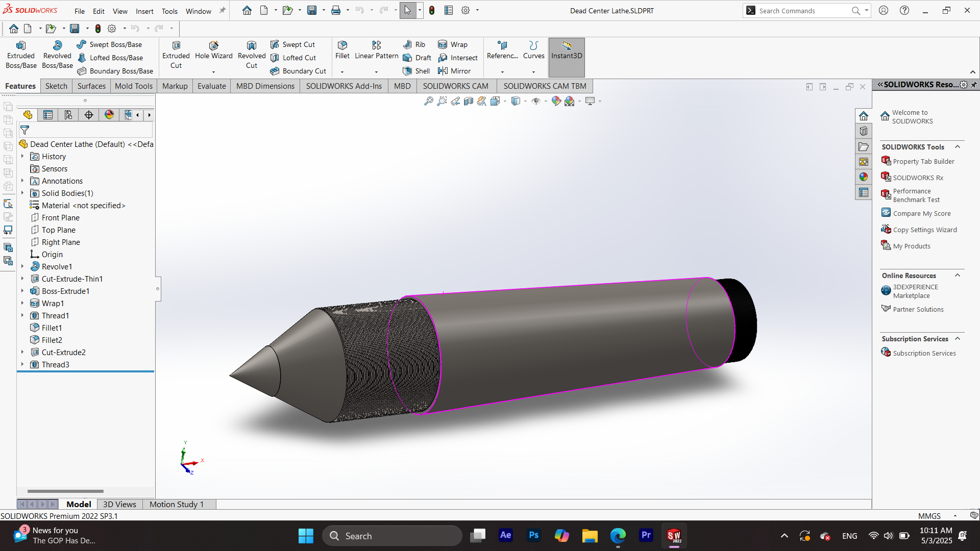Image resolution: width=980 pixels, height=551 pixels.
Task: Collapse the SOLIDWORKS Tools section
Action: pyautogui.click(x=958, y=147)
